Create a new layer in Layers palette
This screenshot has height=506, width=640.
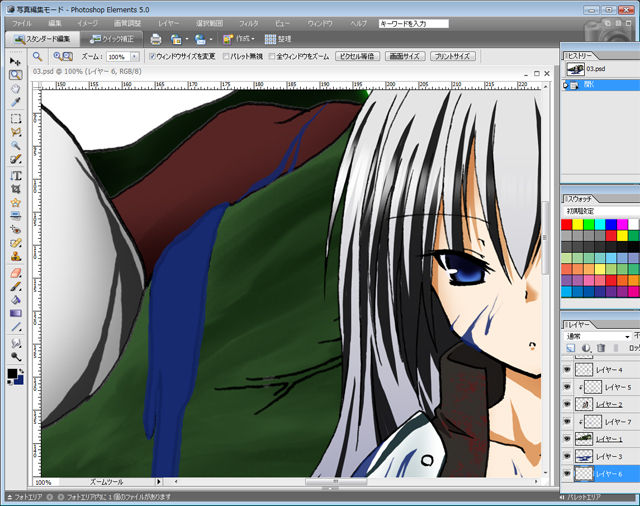(571, 348)
